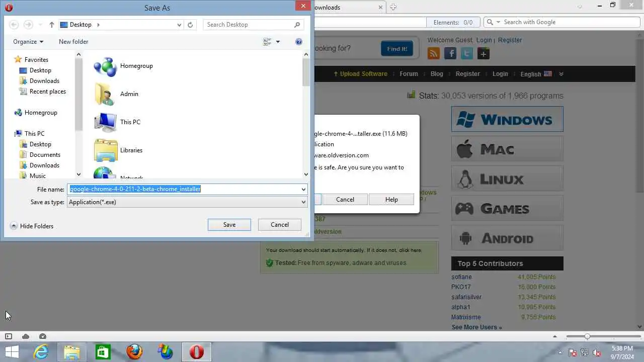
Task: Select Documents under This PC
Action: click(45, 155)
